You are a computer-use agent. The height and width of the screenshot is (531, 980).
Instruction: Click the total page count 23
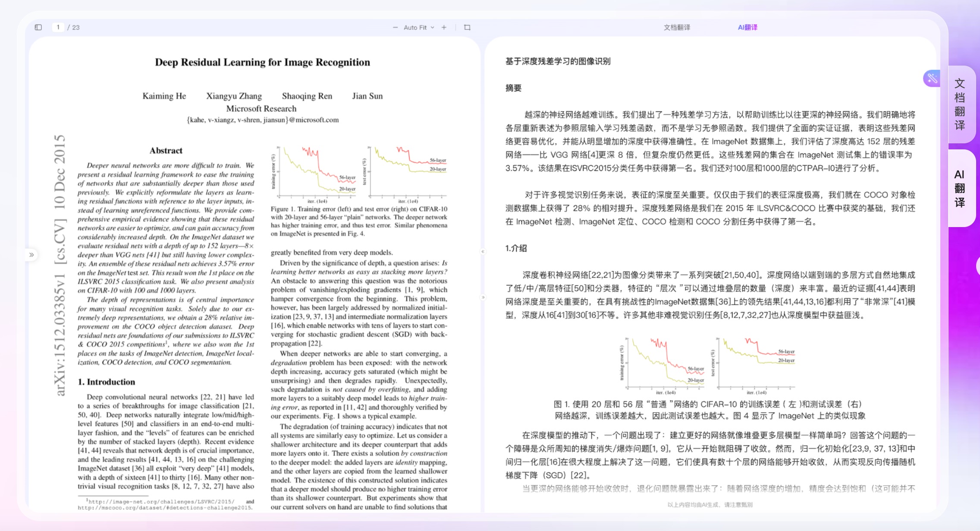(76, 27)
